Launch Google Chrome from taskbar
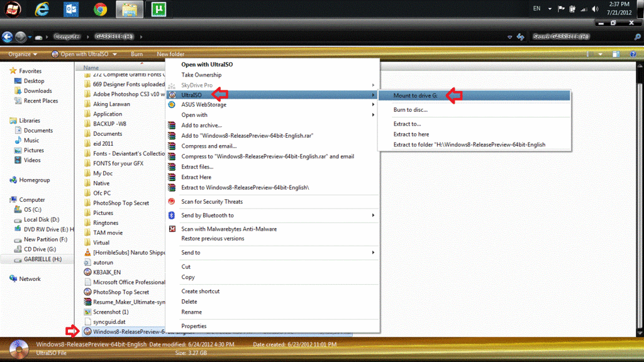The height and width of the screenshot is (362, 644). click(x=100, y=9)
